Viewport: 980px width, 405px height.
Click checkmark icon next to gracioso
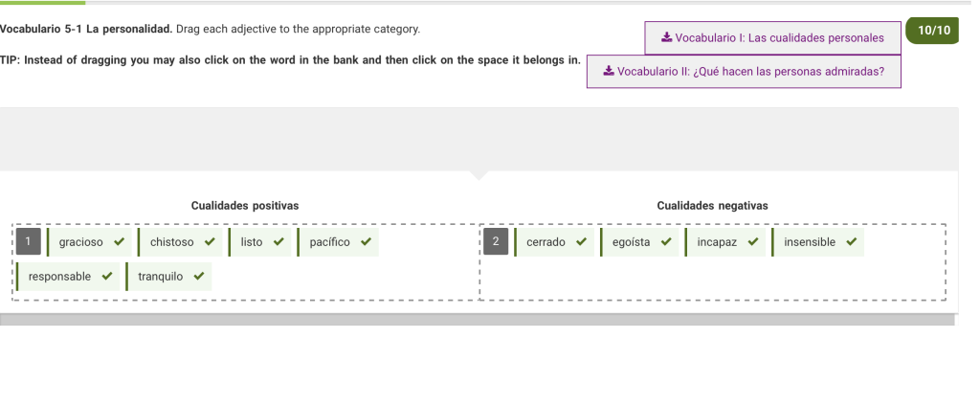(119, 242)
